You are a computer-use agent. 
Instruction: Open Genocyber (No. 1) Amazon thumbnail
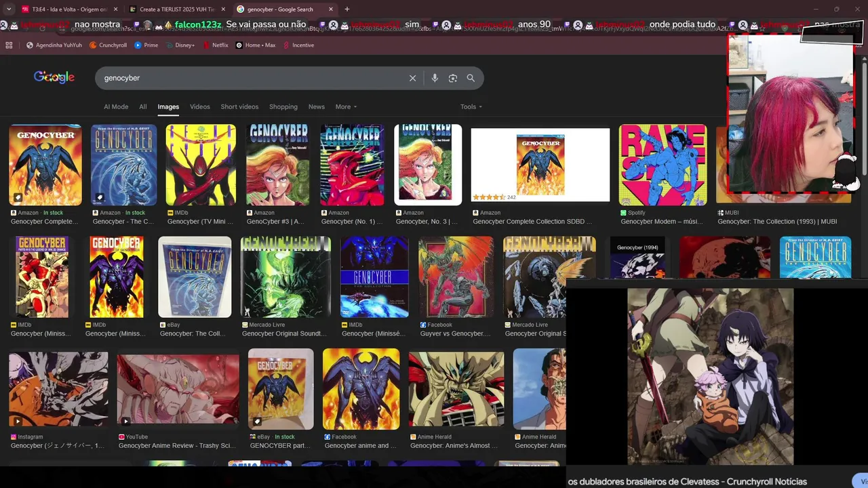[x=352, y=165]
